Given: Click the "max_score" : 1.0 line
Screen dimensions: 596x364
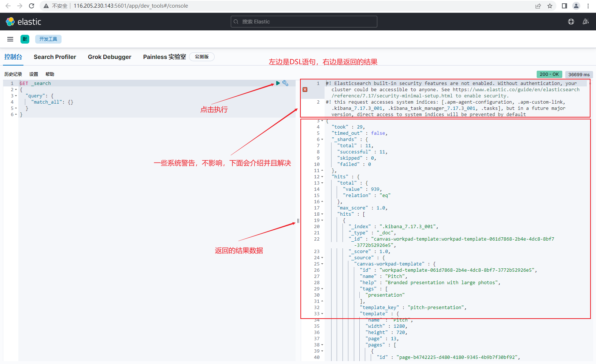Looking at the screenshot, I should [x=362, y=208].
